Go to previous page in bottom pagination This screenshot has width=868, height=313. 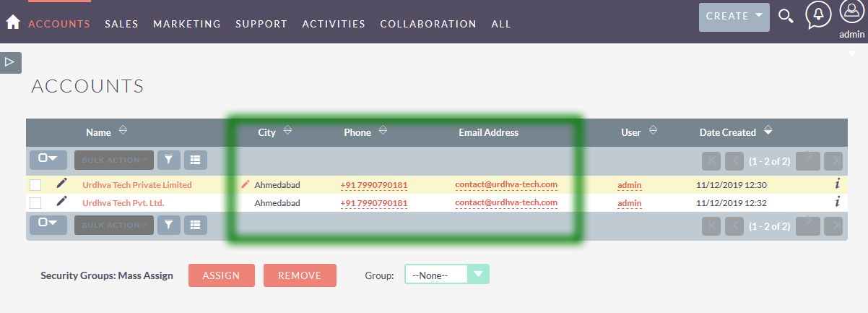pyautogui.click(x=734, y=226)
